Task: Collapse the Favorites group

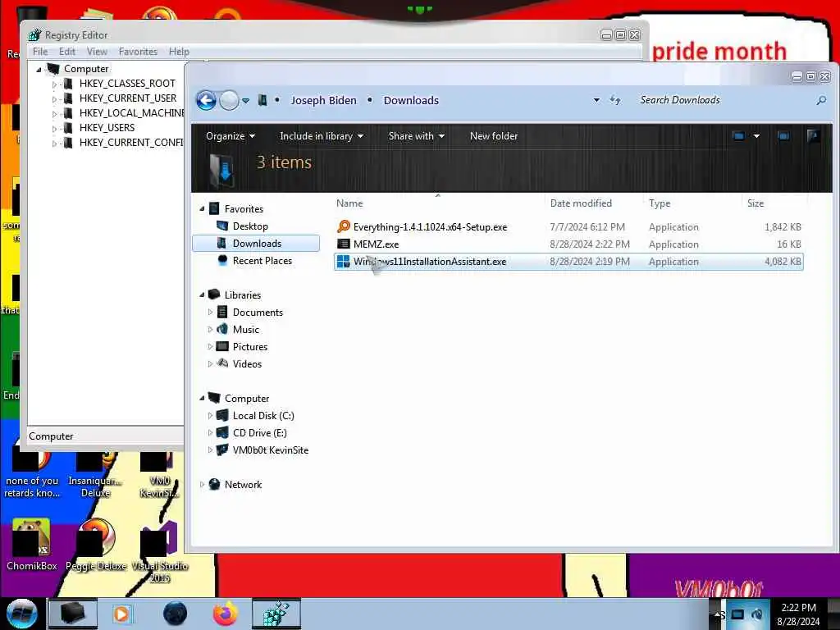Action: click(x=202, y=209)
